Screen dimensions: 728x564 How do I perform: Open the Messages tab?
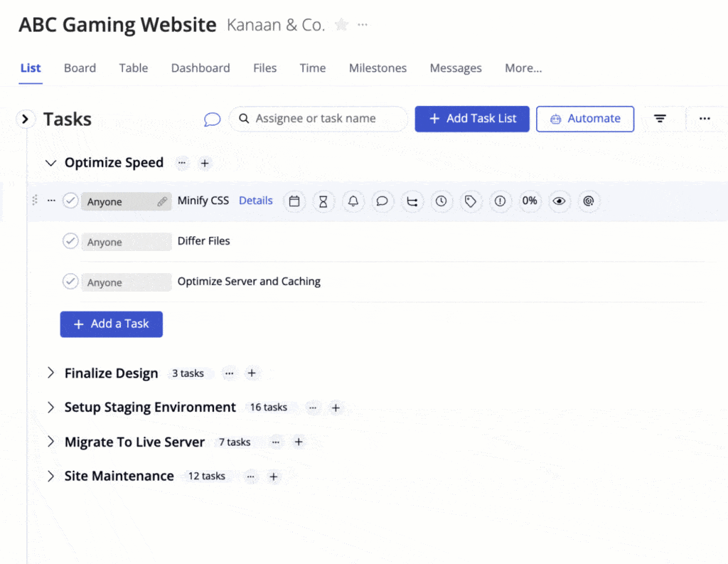coord(456,68)
